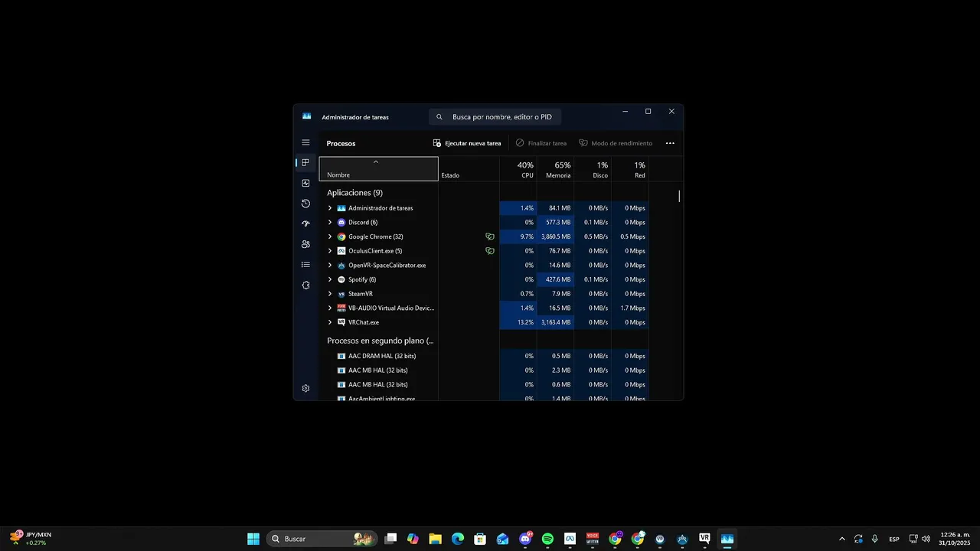
Task: Open Discord from the Windows taskbar
Action: [525, 539]
